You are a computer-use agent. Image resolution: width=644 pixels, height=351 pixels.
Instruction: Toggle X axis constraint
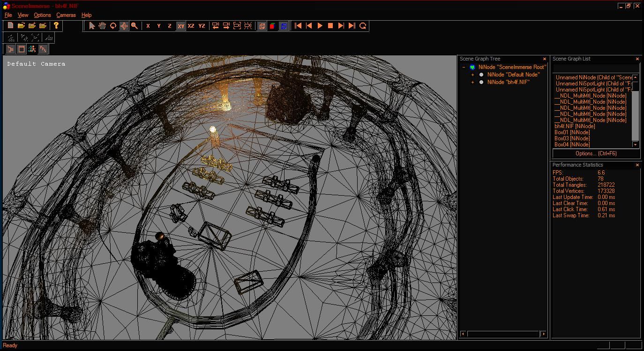click(148, 26)
